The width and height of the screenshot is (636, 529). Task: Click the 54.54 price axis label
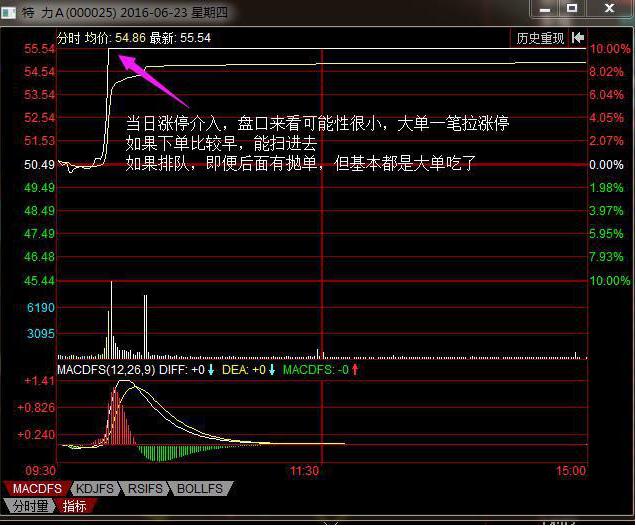(39, 72)
